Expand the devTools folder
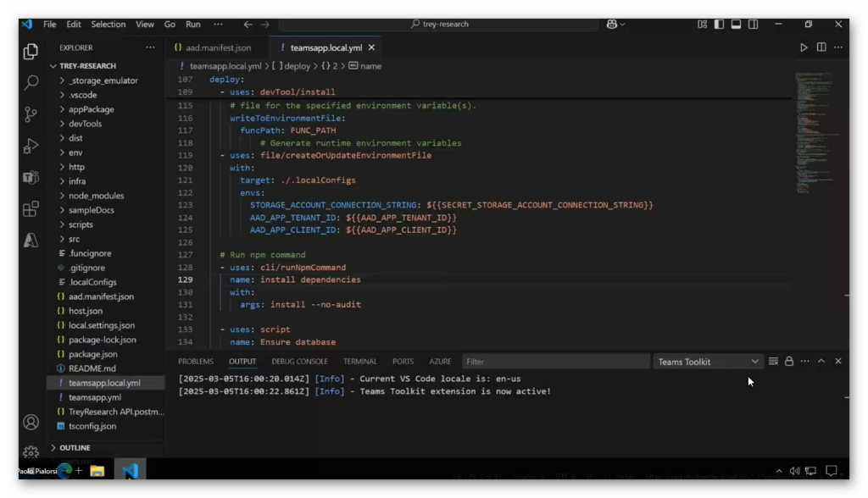This screenshot has width=868, height=498. [86, 124]
